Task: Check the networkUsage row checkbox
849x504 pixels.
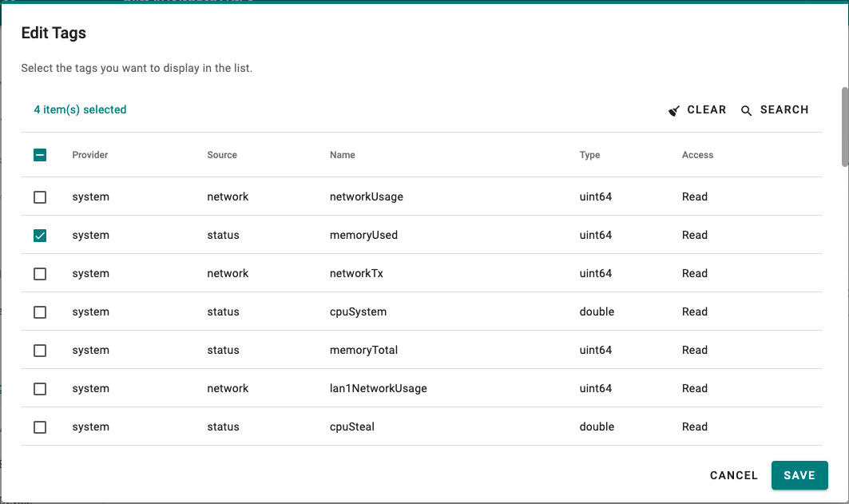Action: coord(40,197)
